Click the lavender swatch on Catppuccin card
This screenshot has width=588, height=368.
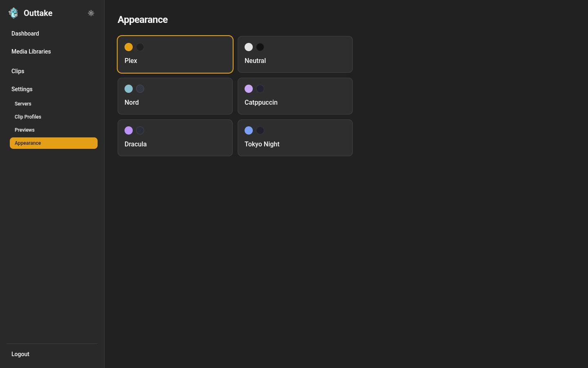(x=249, y=89)
